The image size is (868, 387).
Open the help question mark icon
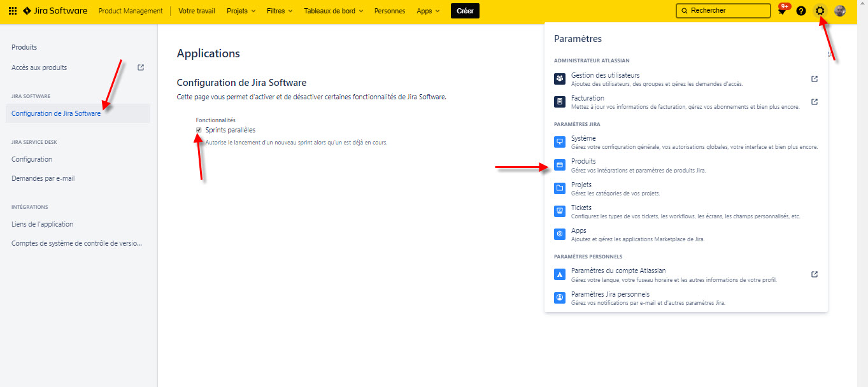(x=801, y=11)
